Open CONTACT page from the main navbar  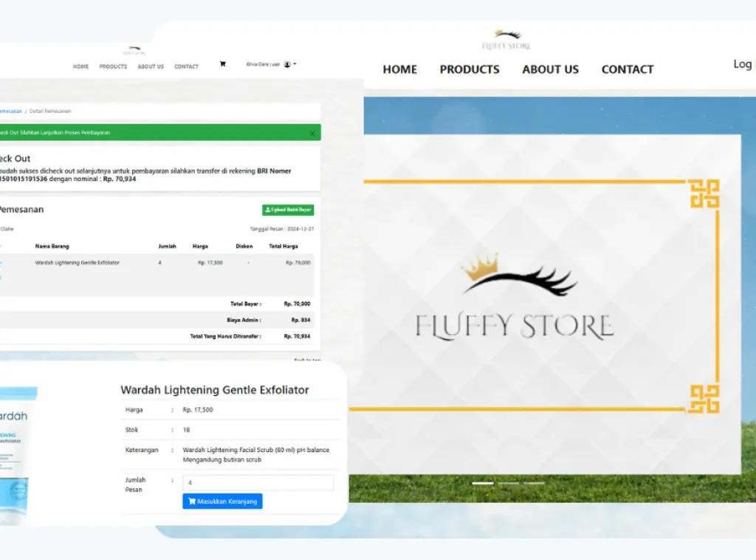627,69
